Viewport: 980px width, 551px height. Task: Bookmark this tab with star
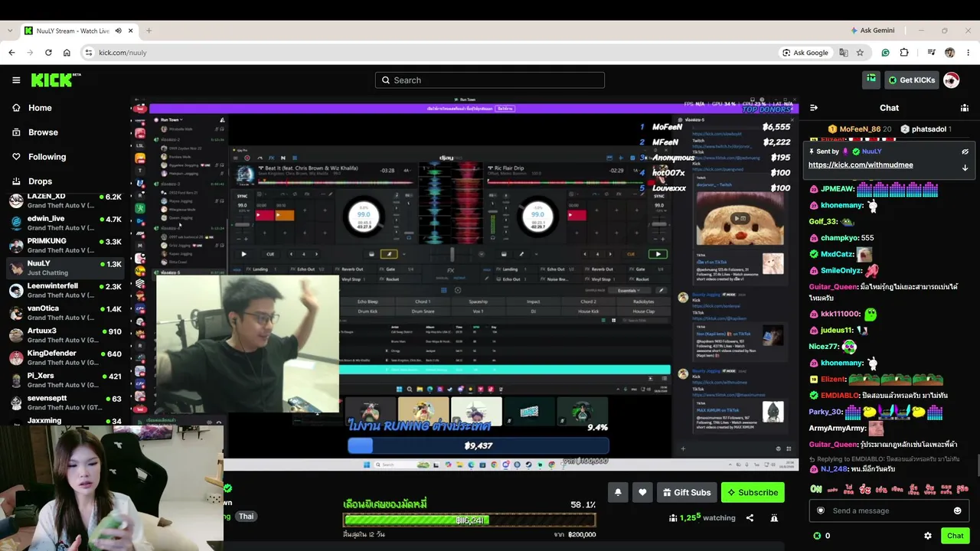click(x=860, y=53)
